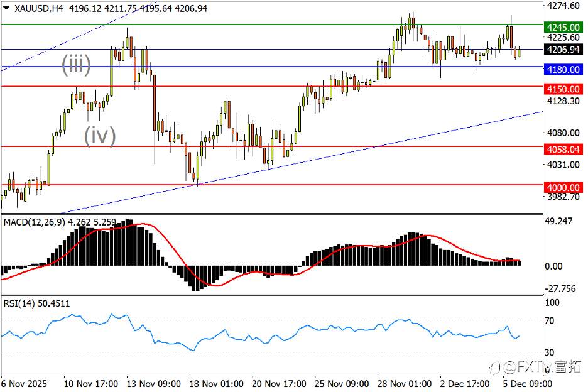Select the green 4245.00 price label
This screenshot has height=392, width=588.
coord(563,27)
